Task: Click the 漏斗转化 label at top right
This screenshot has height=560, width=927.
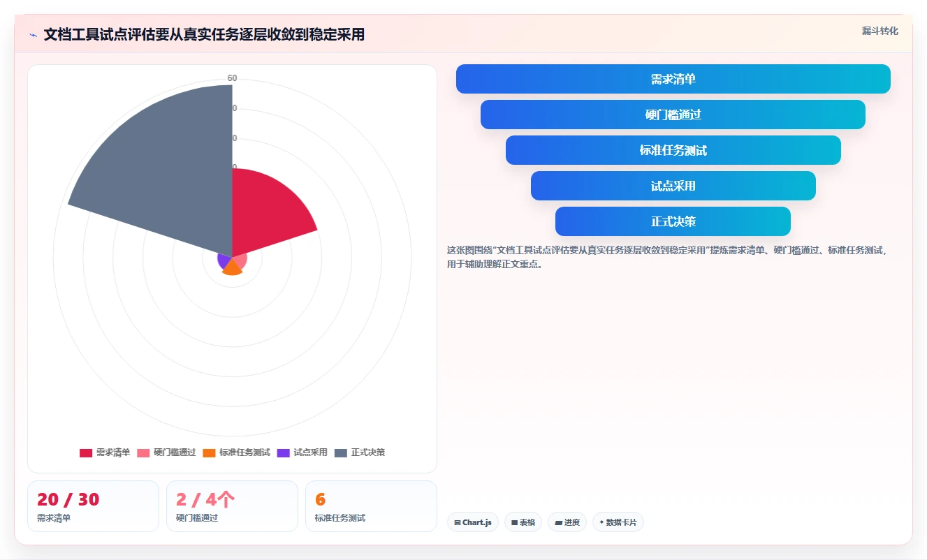Action: click(880, 31)
